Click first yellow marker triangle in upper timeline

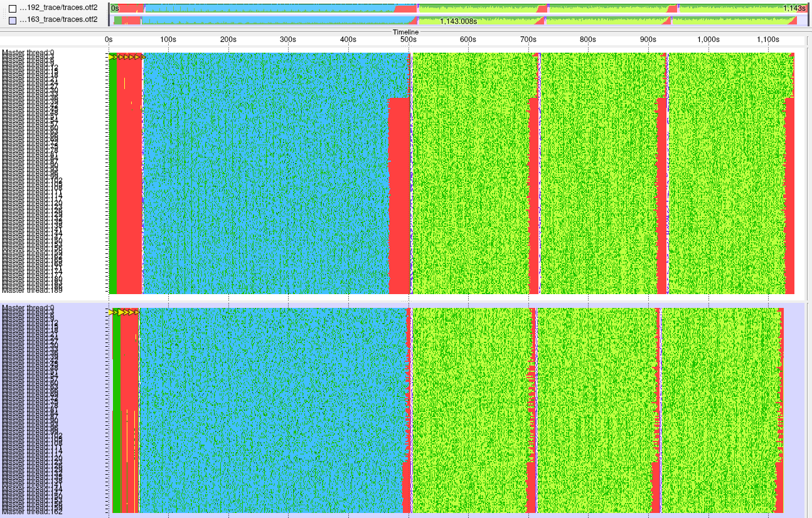tap(112, 57)
